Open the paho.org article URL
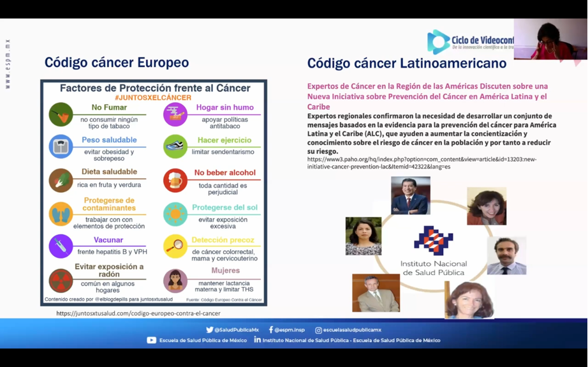 pos(422,163)
